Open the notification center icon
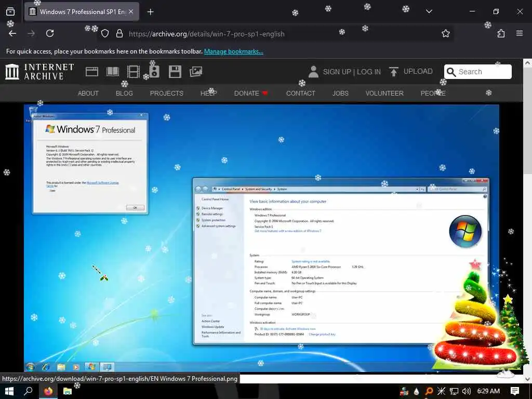Screen dimensions: 532x399 coord(515,391)
